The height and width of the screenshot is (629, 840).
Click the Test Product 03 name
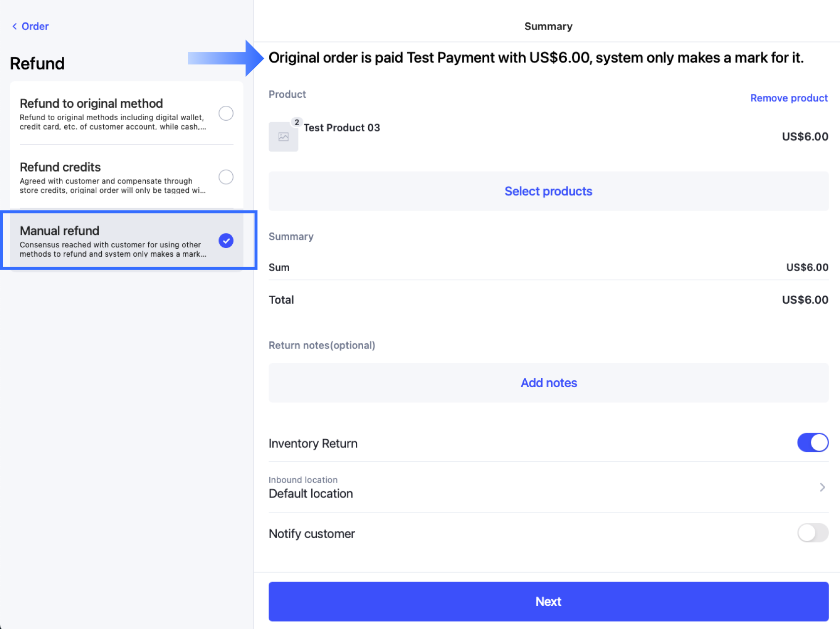pyautogui.click(x=342, y=128)
